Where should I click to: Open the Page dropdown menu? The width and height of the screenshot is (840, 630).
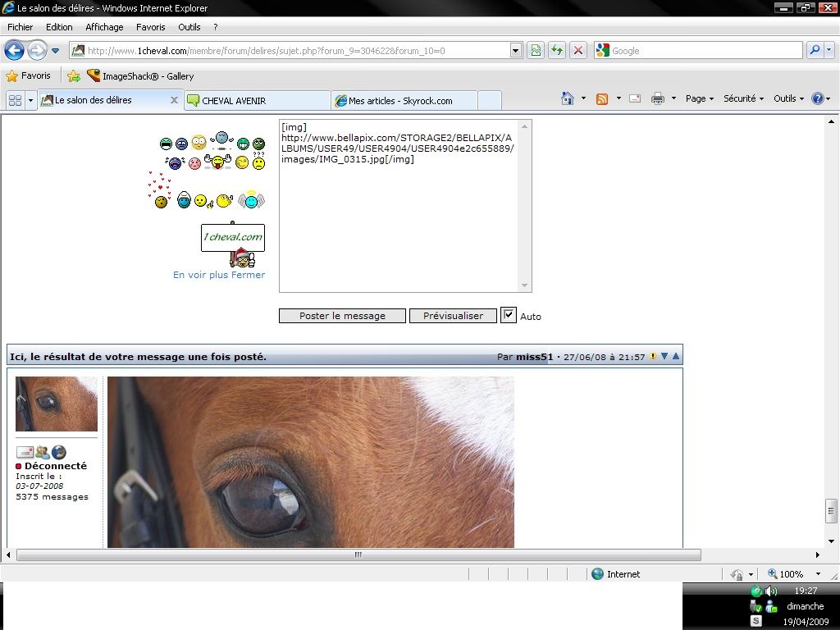click(x=700, y=98)
